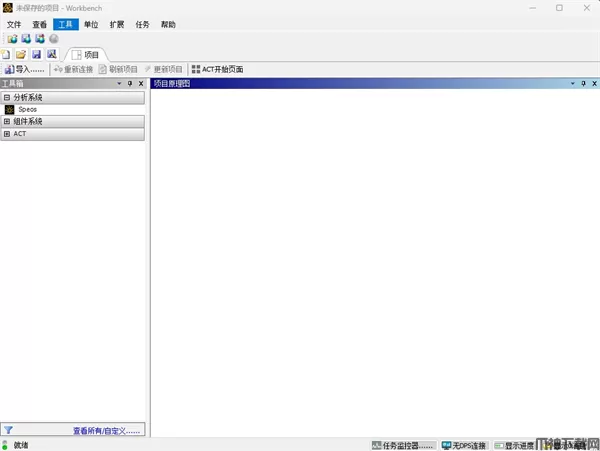Expand the ACT section
600x451 pixels.
7,133
